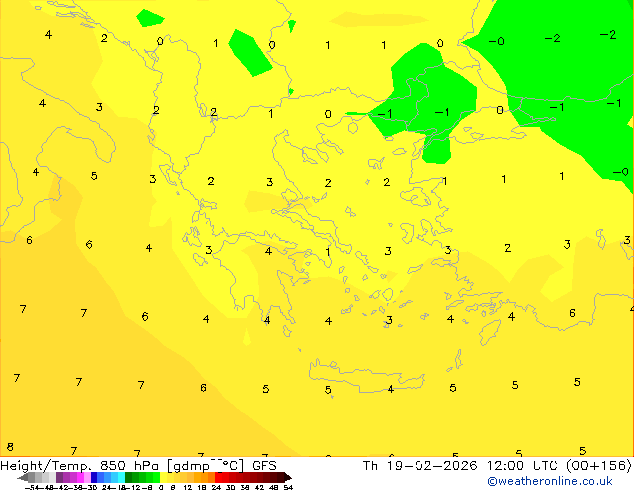Click the cyan swatch in the temperature legend
Screen dimensions: 634x490
click(121, 477)
